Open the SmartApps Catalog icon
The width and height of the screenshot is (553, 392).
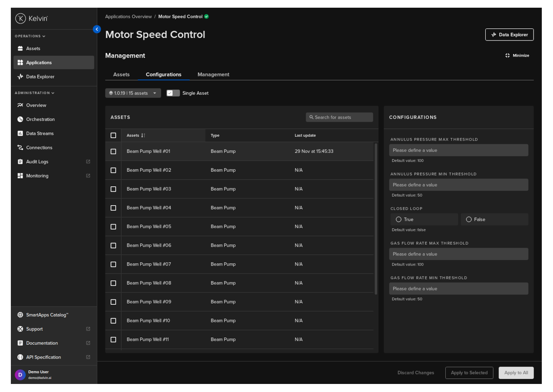point(20,315)
